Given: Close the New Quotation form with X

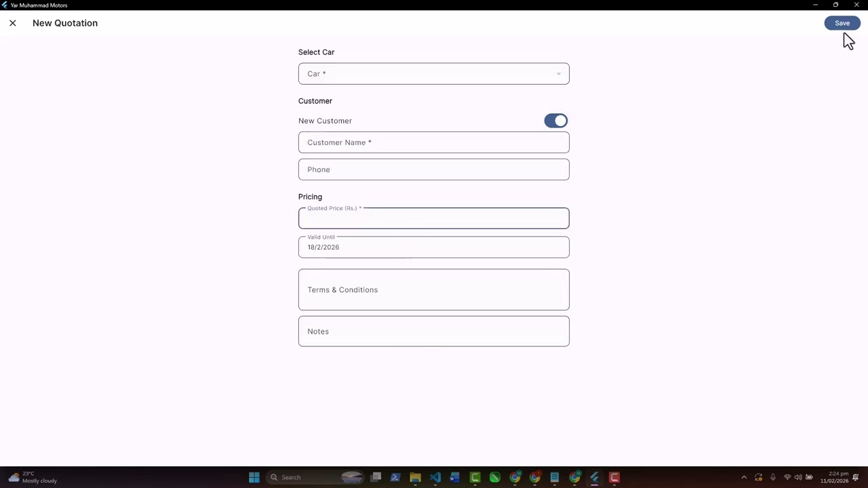Looking at the screenshot, I should 12,23.
